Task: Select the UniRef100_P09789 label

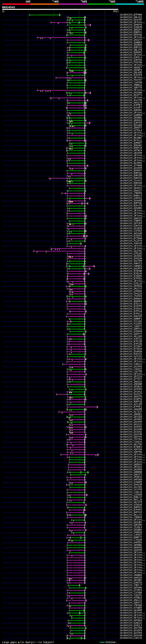Action: pos(131,63)
